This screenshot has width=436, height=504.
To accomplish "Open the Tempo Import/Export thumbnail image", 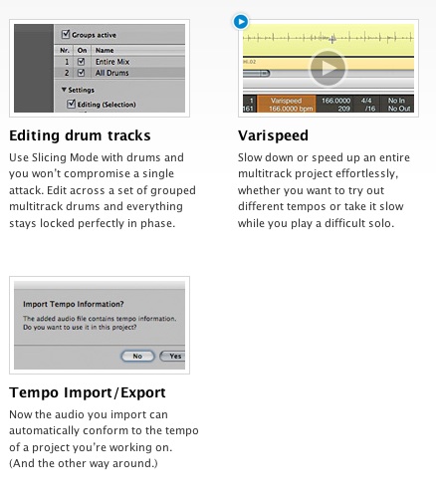I will (x=100, y=325).
